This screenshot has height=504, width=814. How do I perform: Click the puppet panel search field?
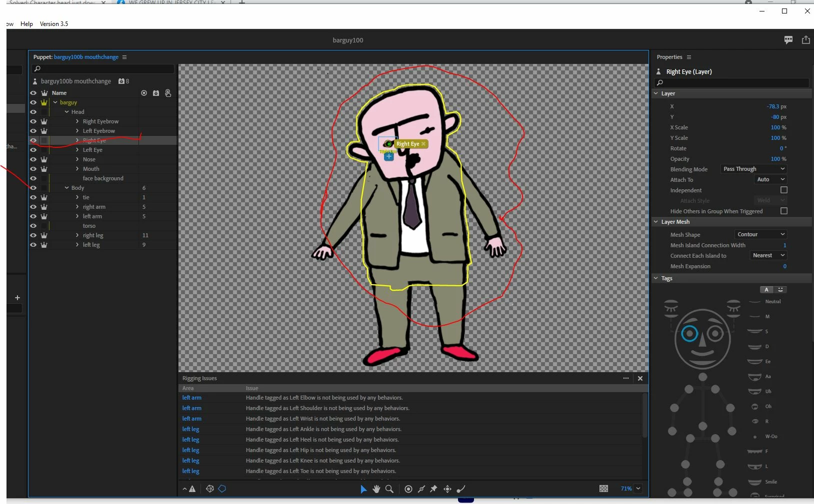click(103, 68)
